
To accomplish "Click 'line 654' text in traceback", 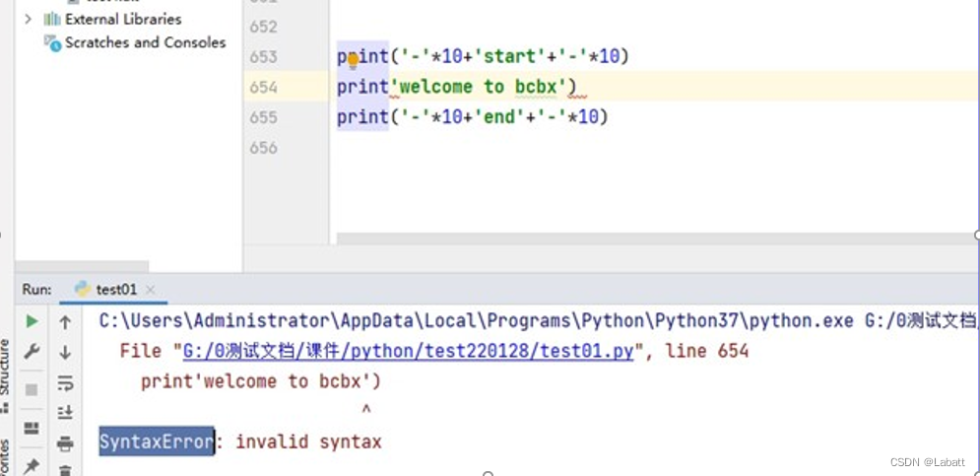I will [706, 352].
